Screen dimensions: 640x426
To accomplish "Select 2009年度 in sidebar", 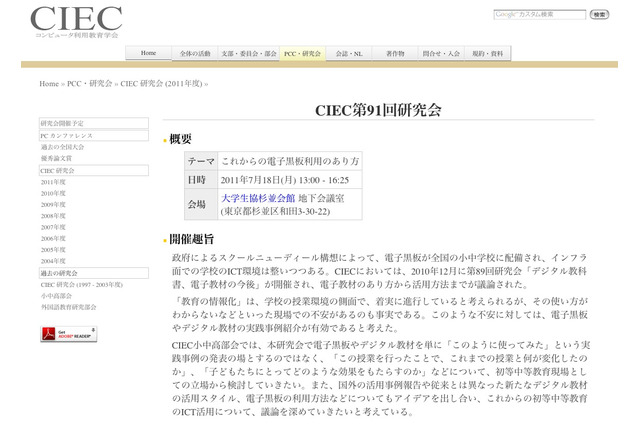I will click(x=53, y=204).
